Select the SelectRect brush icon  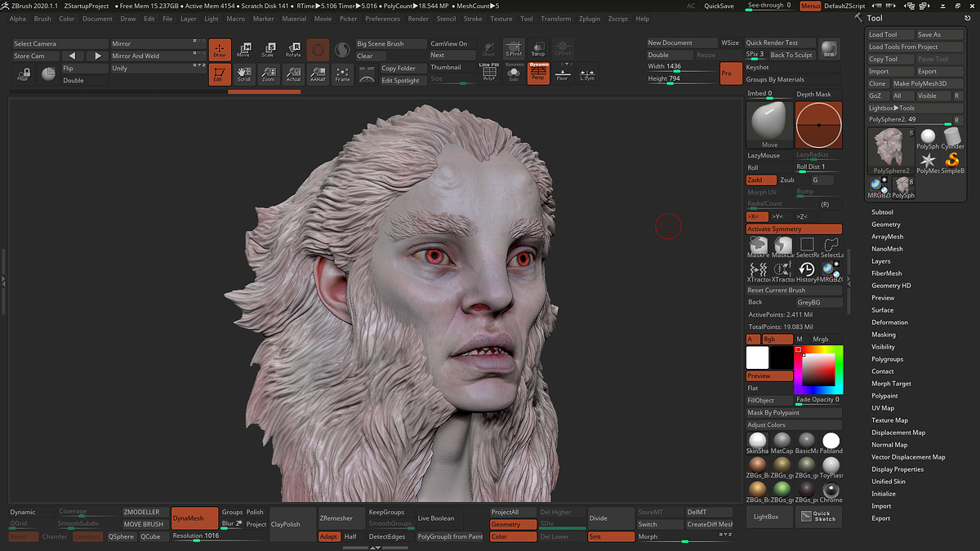click(x=807, y=246)
